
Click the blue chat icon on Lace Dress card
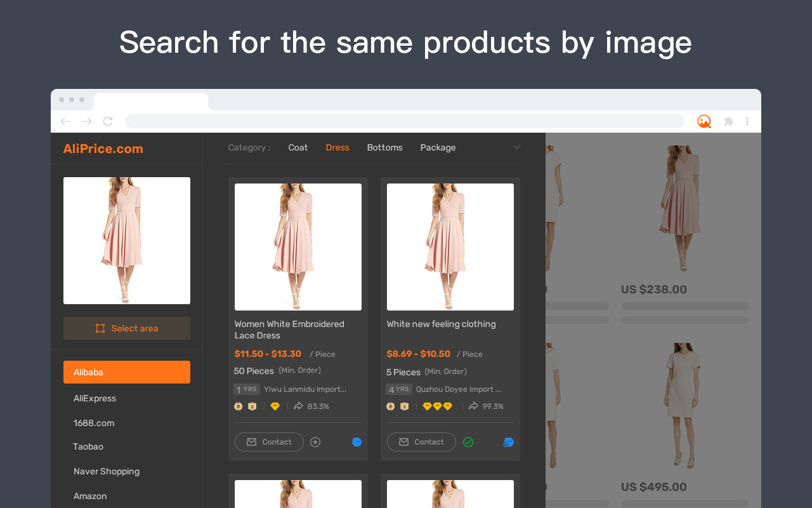point(357,442)
